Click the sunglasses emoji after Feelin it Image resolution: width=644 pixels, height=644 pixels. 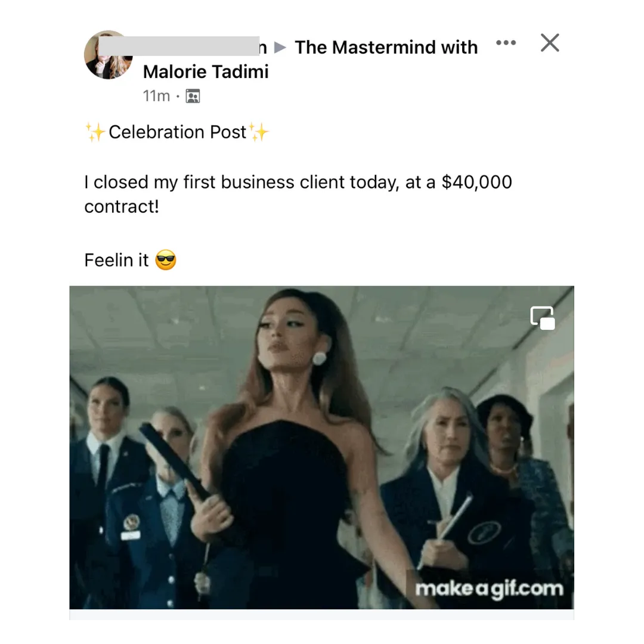click(x=166, y=259)
